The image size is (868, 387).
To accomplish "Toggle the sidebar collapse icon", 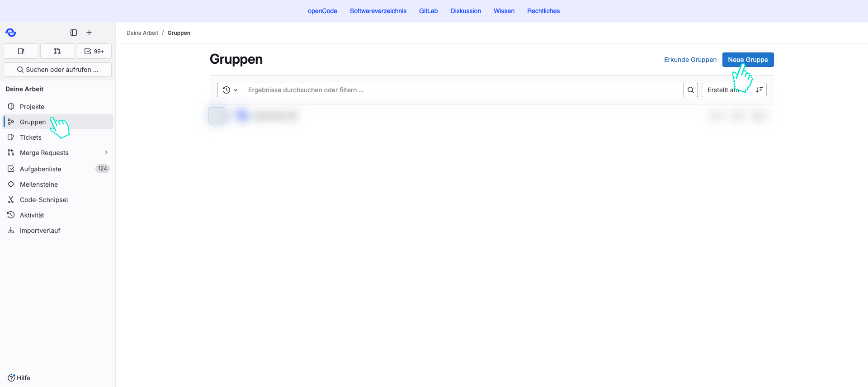I will point(74,33).
